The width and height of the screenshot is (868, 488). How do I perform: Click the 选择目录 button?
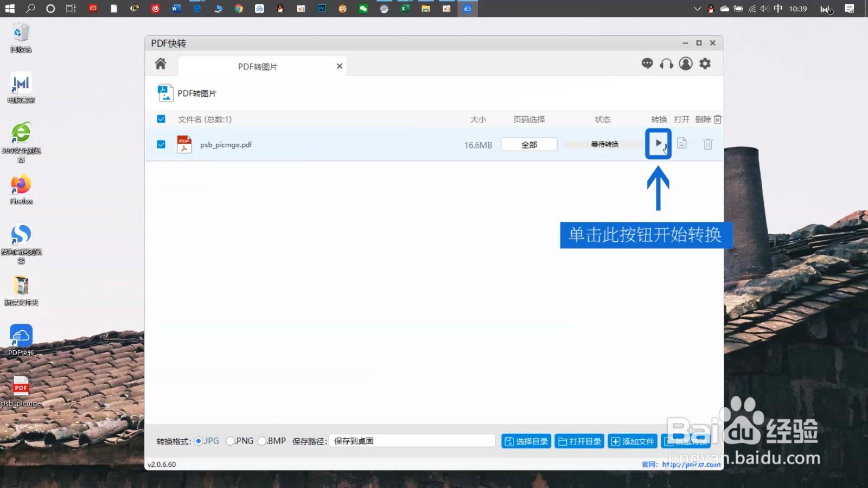[525, 441]
